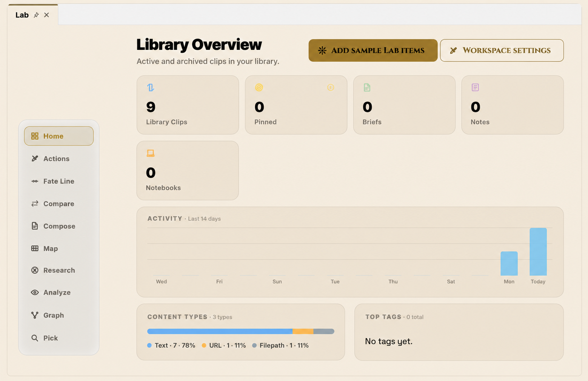Screen dimensions: 588x381
Task: Open the Actions section
Action: (59, 159)
